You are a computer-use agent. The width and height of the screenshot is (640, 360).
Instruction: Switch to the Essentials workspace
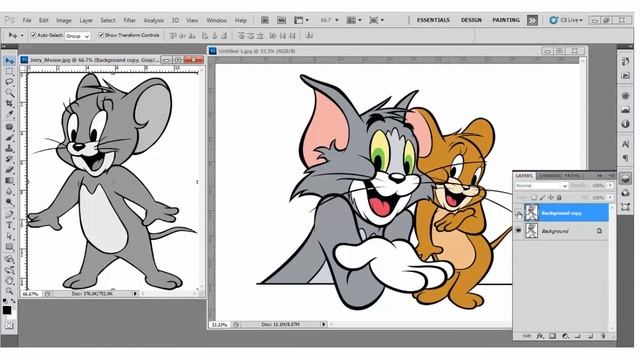pos(433,20)
